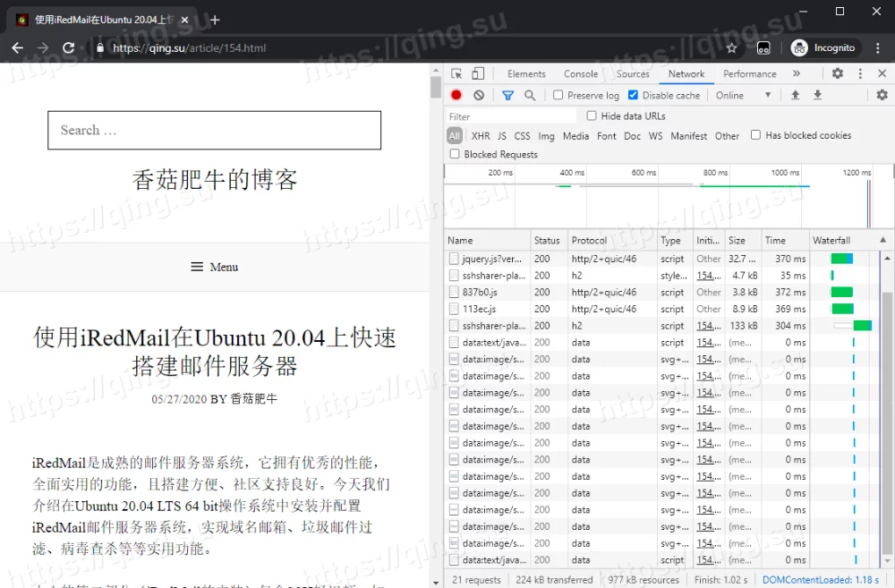Open the Sources tab

633,73
